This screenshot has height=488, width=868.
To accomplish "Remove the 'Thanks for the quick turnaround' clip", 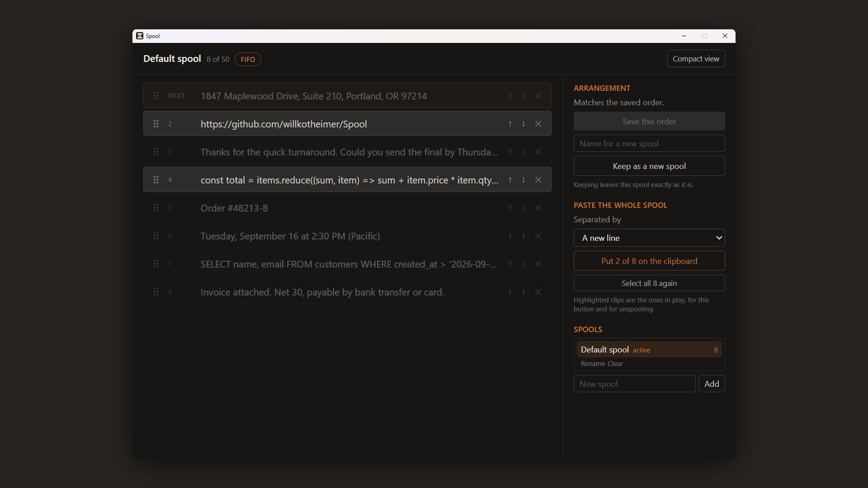I will 538,152.
